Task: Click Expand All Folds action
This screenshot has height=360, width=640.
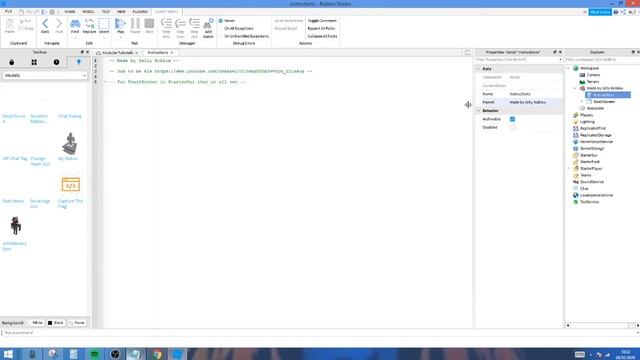Action: tap(321, 28)
